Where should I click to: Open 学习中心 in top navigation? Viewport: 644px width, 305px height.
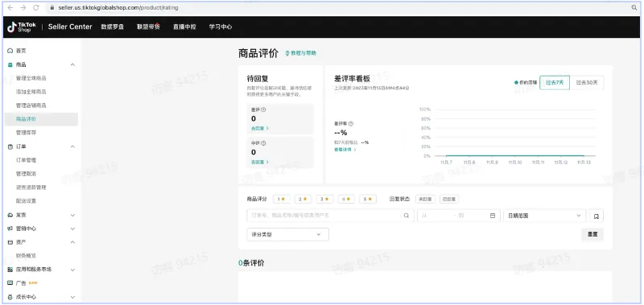pyautogui.click(x=221, y=27)
